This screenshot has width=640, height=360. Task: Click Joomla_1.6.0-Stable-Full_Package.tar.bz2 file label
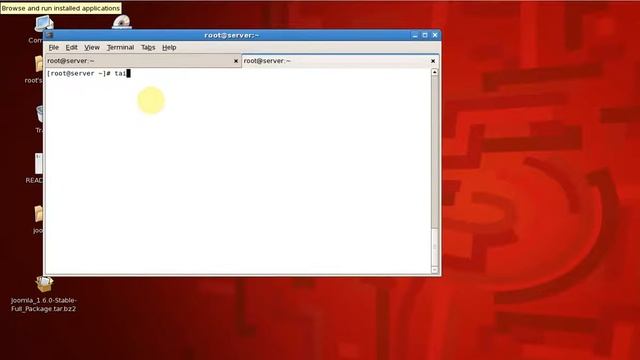click(44, 304)
